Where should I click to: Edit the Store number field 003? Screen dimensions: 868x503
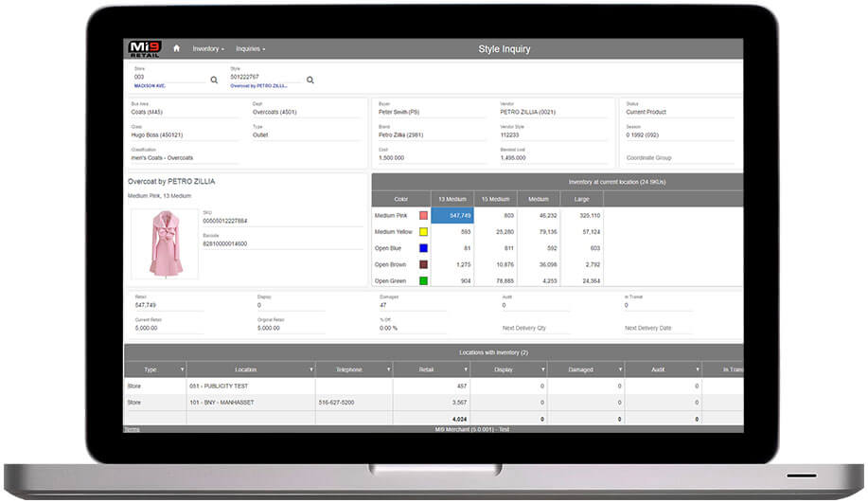click(168, 77)
